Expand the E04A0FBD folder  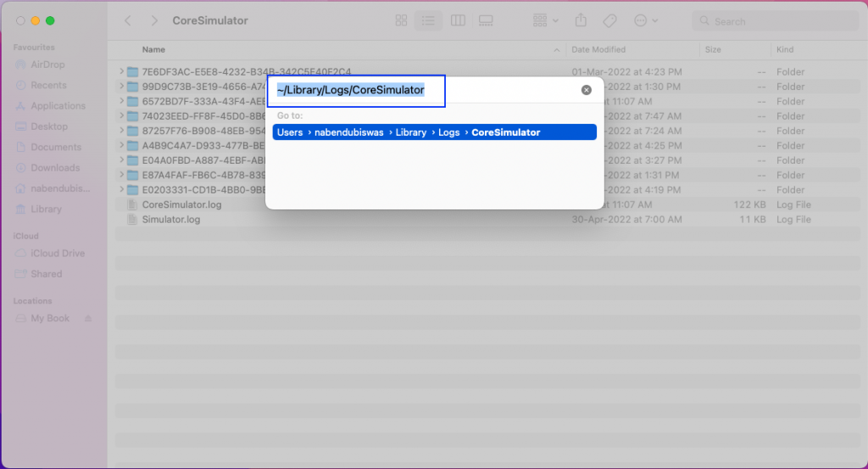pos(121,160)
